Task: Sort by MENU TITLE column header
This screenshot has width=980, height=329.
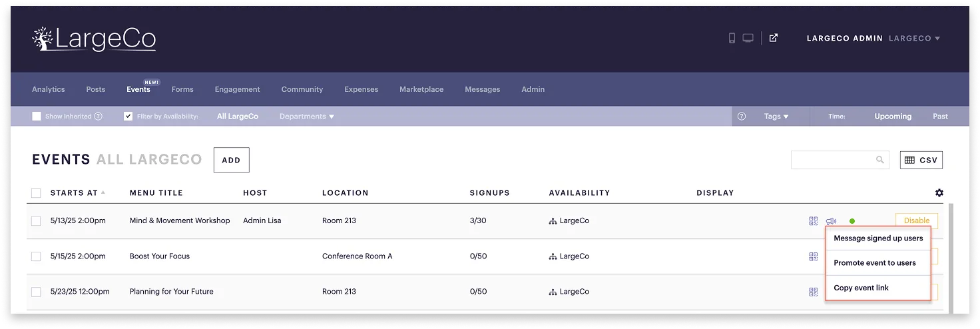Action: [x=156, y=193]
